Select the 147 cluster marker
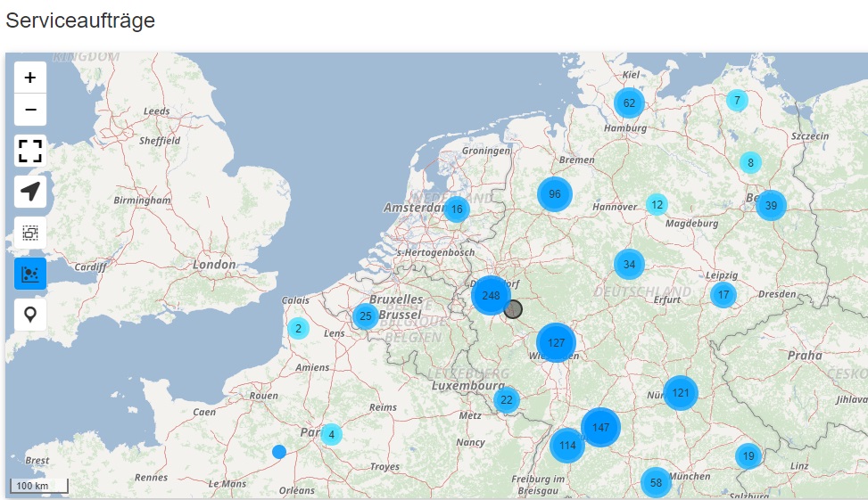The width and height of the screenshot is (868, 500). point(600,427)
